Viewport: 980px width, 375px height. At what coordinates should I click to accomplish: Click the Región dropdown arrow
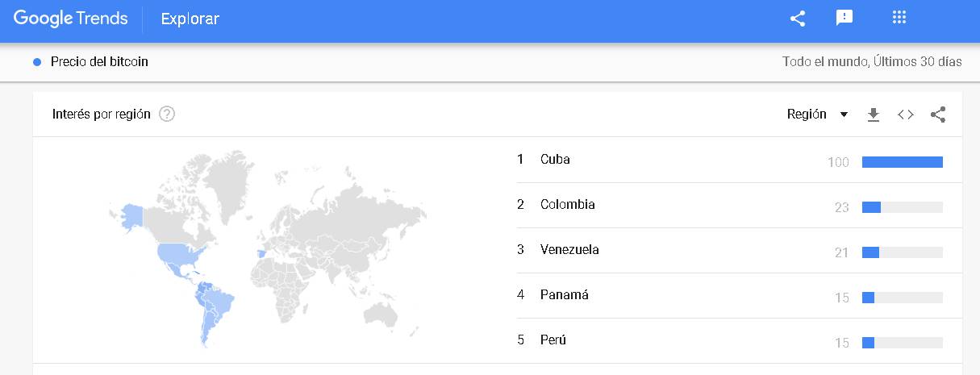[x=844, y=115]
